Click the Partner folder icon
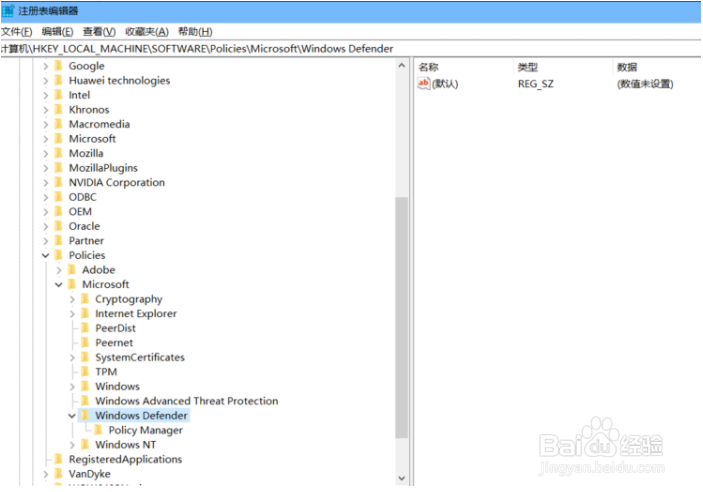 click(x=58, y=241)
